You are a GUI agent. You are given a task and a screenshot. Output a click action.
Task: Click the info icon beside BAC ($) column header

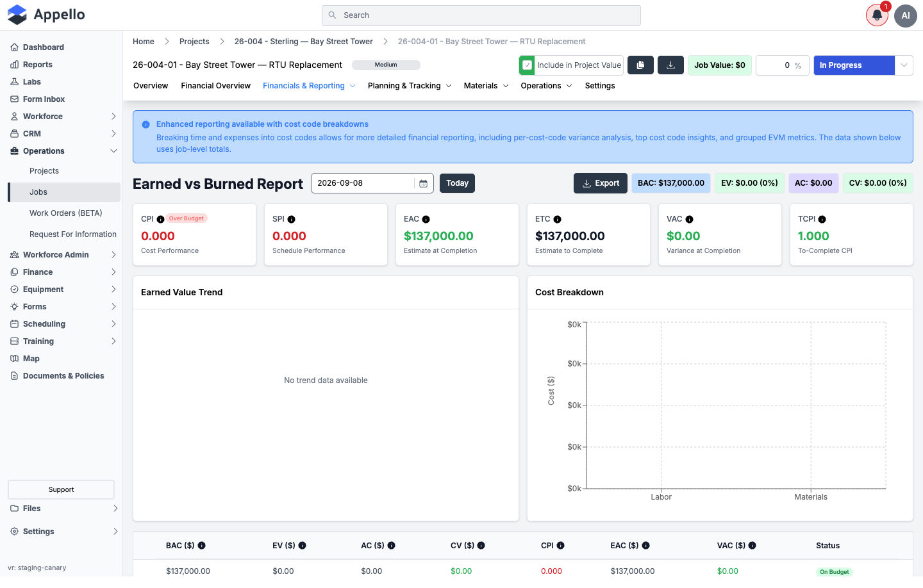[x=201, y=546]
